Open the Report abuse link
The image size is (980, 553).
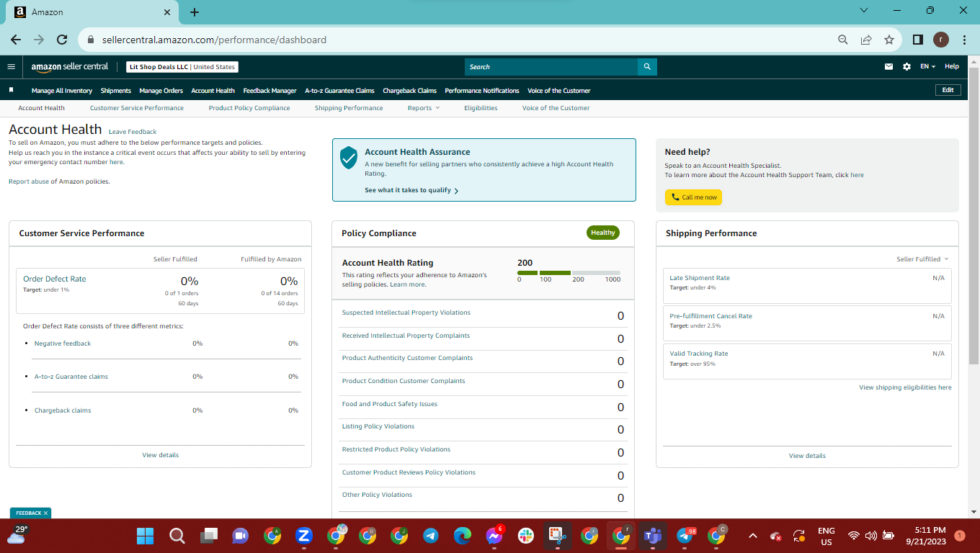(x=29, y=181)
